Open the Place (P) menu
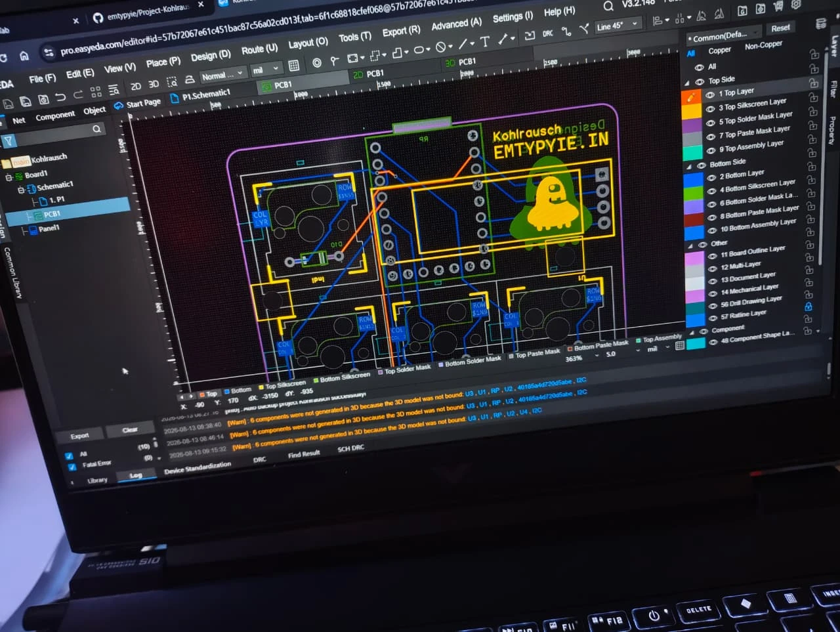Viewport: 840px width, 632px height. (163, 62)
